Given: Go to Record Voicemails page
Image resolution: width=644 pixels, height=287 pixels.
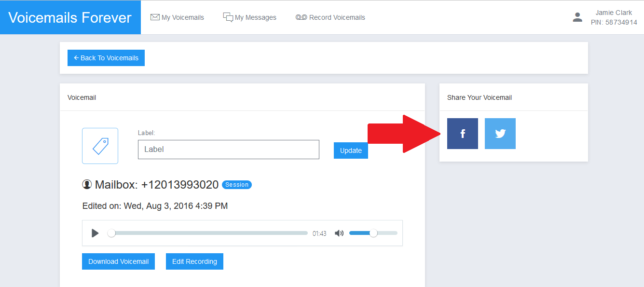Looking at the screenshot, I should 330,17.
